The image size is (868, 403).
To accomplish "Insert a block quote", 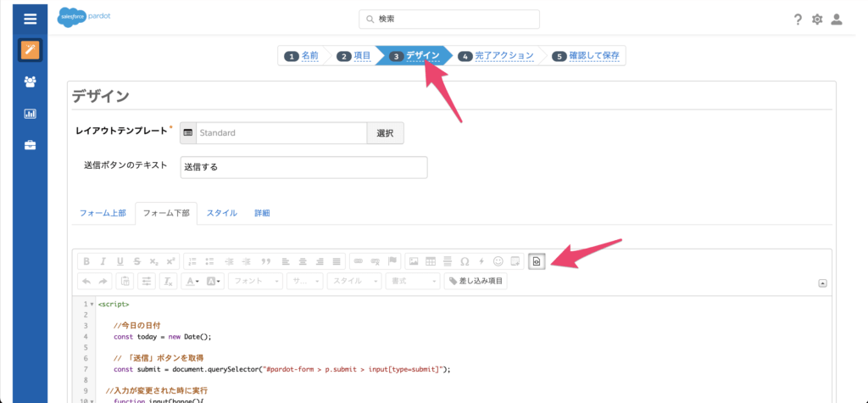I will coord(265,261).
